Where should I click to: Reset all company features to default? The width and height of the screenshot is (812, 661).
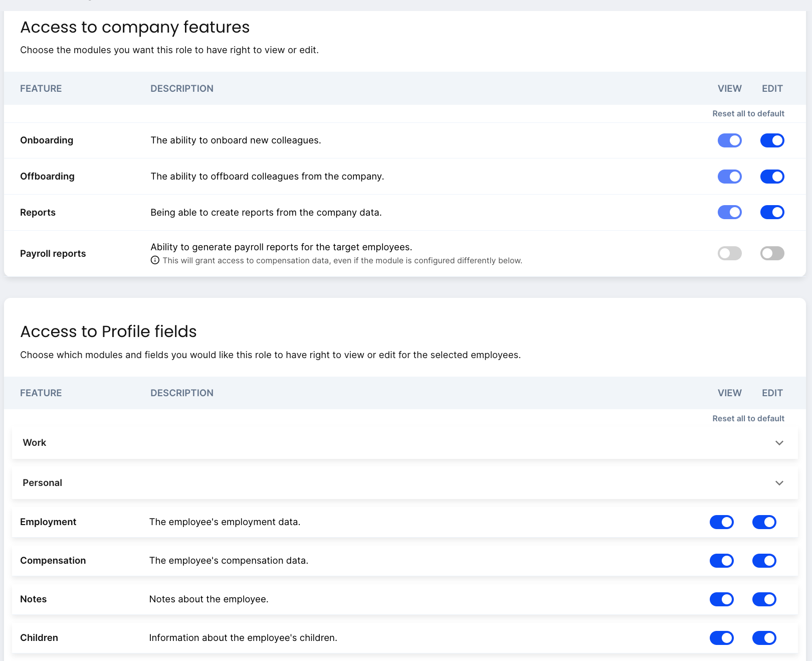coord(748,114)
